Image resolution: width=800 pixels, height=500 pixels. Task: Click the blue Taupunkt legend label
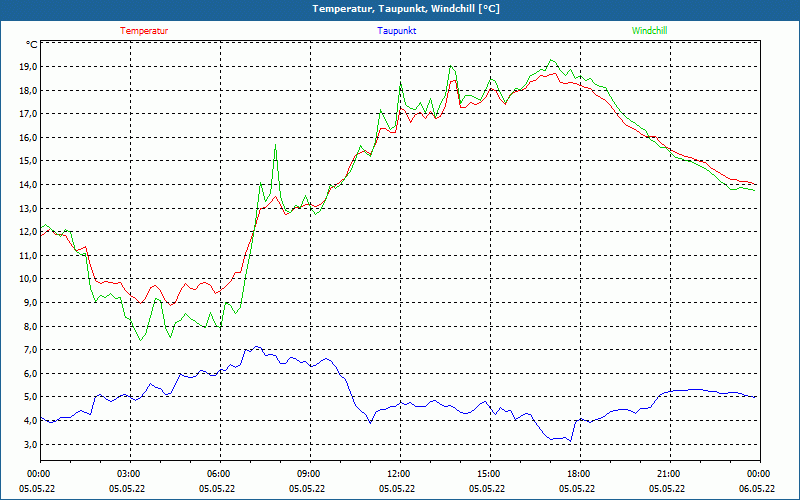click(397, 31)
